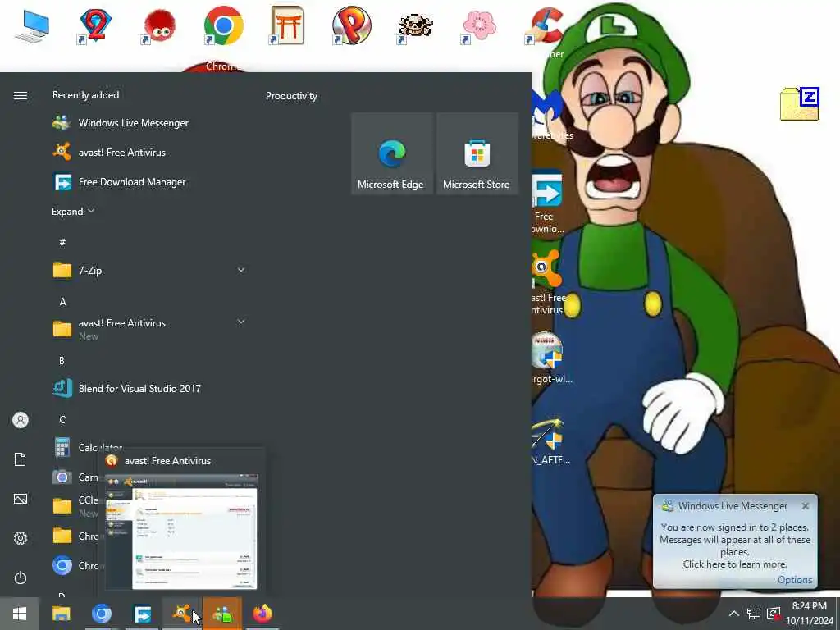Open avast! Free Antivirus desktop icon

tap(546, 281)
